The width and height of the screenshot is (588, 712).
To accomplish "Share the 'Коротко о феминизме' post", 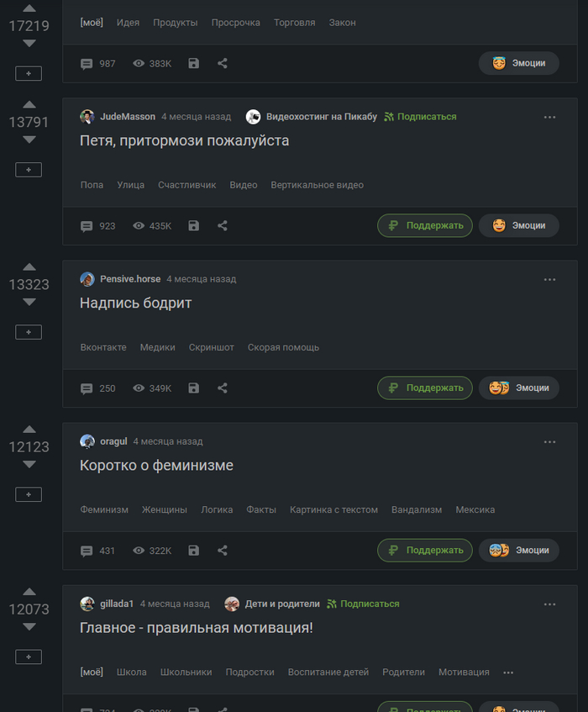I will pyautogui.click(x=223, y=551).
